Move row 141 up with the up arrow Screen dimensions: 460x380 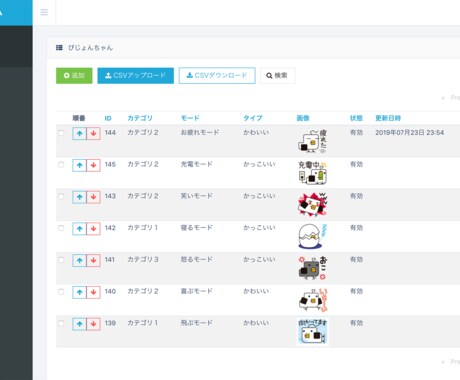(79, 260)
